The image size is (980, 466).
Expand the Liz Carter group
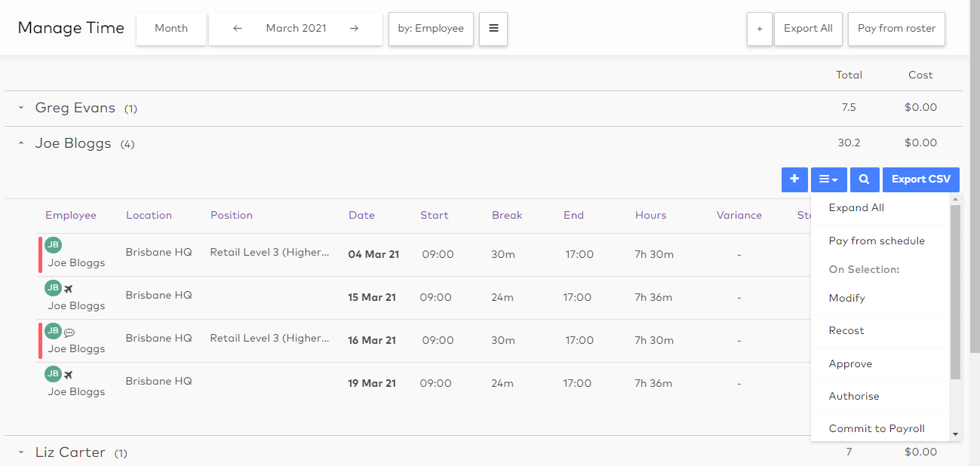click(21, 452)
